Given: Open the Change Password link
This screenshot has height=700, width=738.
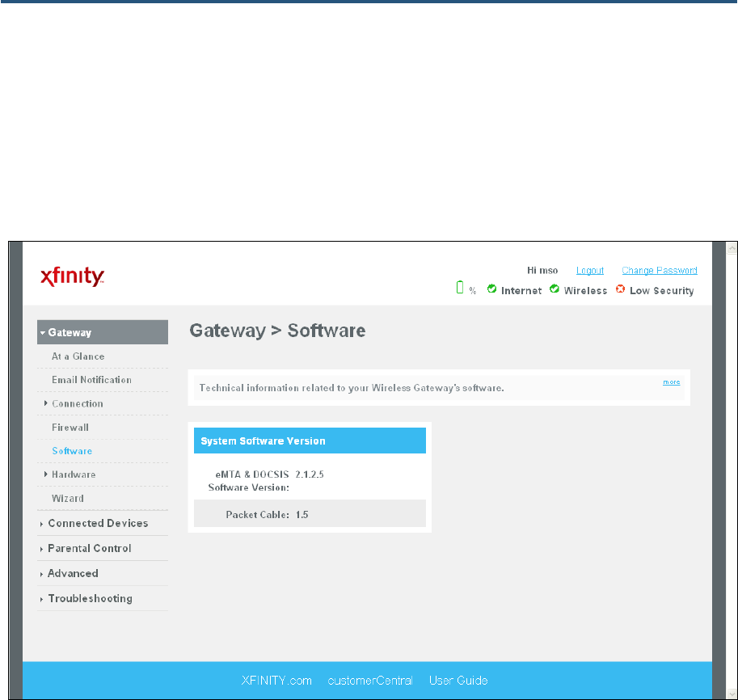Looking at the screenshot, I should coord(660,270).
